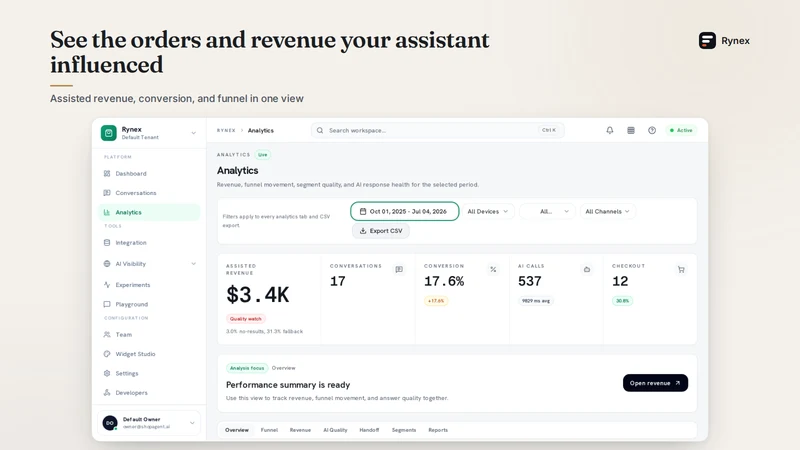Click the Performance summary is ready heading
The image size is (800, 450).
point(288,385)
